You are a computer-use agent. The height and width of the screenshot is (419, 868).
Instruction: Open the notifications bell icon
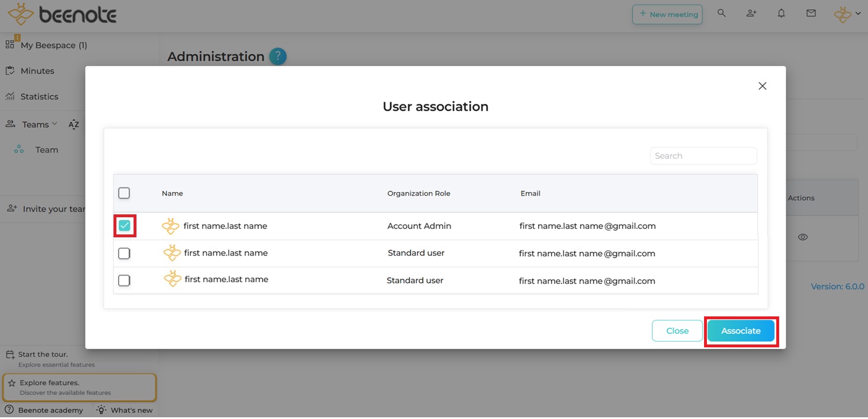[781, 13]
